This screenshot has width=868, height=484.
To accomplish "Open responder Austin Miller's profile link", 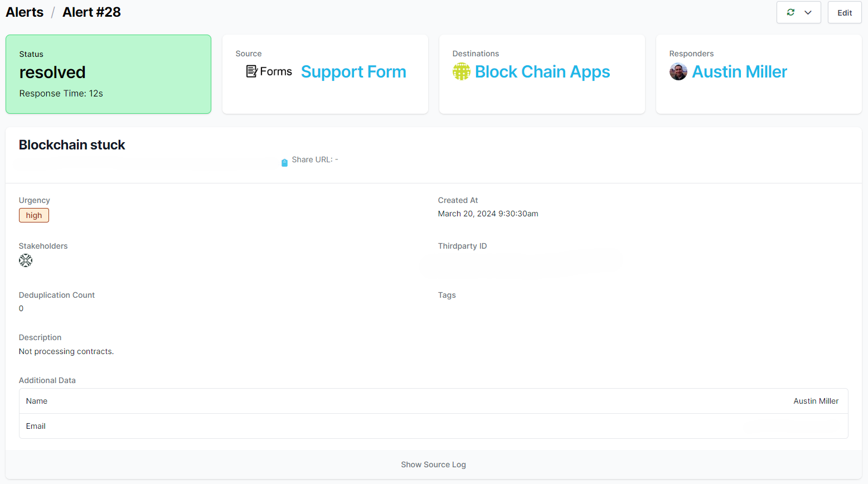I will click(x=739, y=72).
